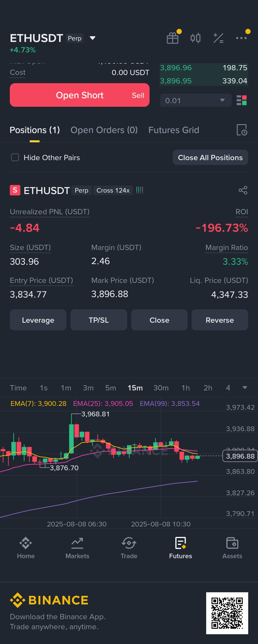Image resolution: width=258 pixels, height=644 pixels.
Task: Open the three-dot more menu
Action: pyautogui.click(x=241, y=38)
